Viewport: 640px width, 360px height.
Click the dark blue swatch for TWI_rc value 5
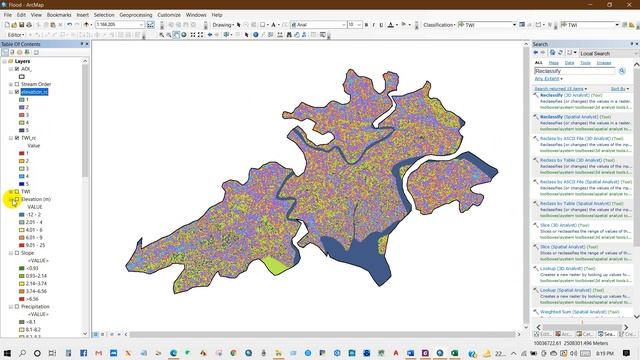(22, 184)
